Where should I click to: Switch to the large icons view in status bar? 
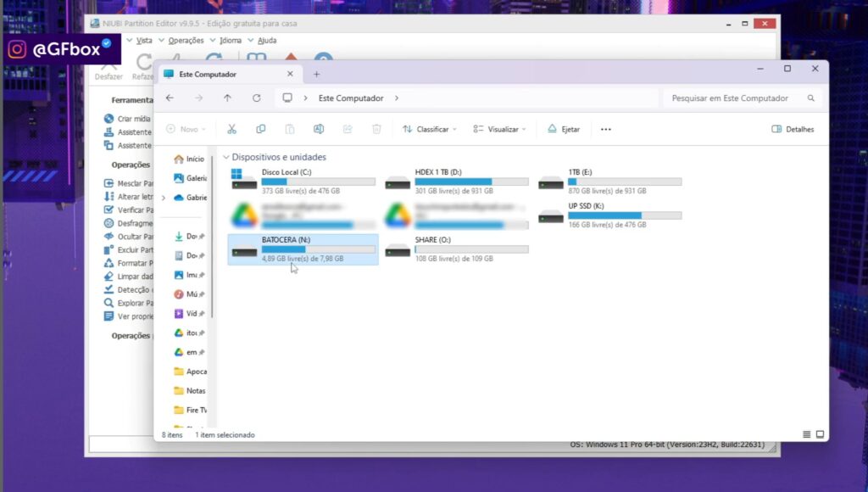[x=821, y=434]
